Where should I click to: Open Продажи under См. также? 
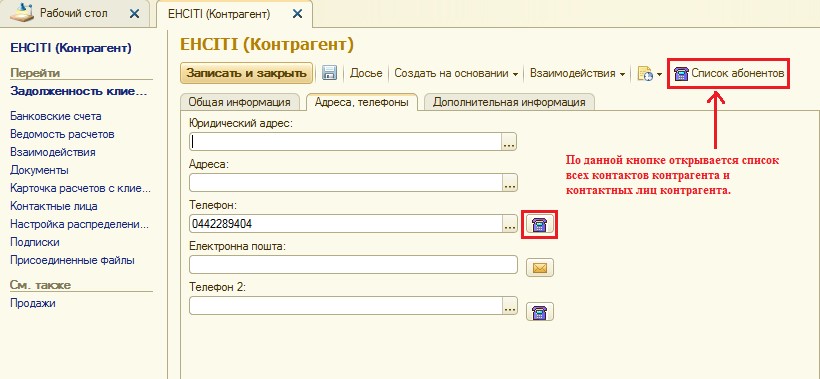pyautogui.click(x=33, y=303)
